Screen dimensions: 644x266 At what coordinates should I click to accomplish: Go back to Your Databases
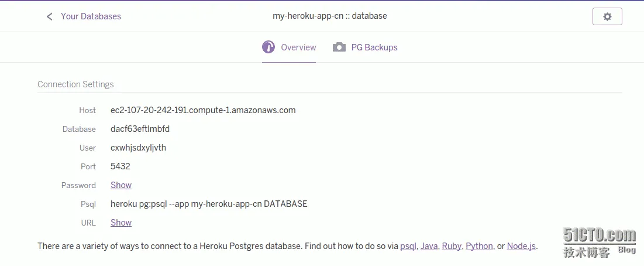[x=91, y=16]
